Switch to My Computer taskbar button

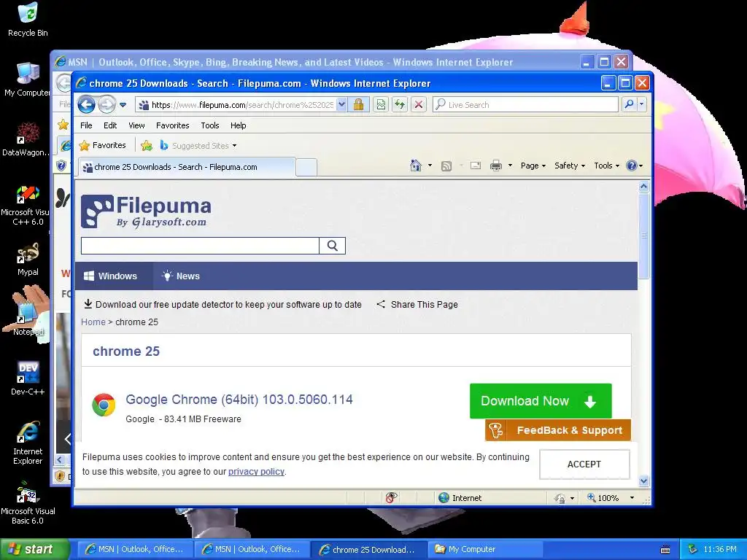[x=486, y=550]
